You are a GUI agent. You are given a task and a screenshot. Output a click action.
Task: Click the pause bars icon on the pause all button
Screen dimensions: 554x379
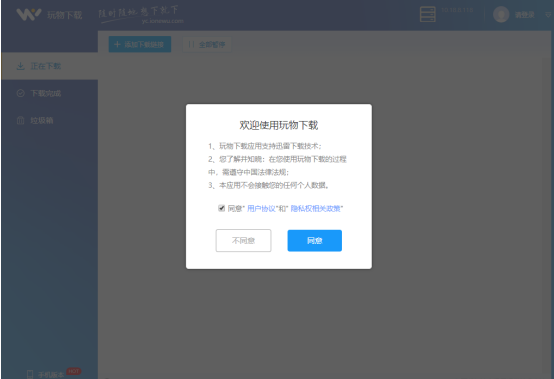[x=191, y=44]
